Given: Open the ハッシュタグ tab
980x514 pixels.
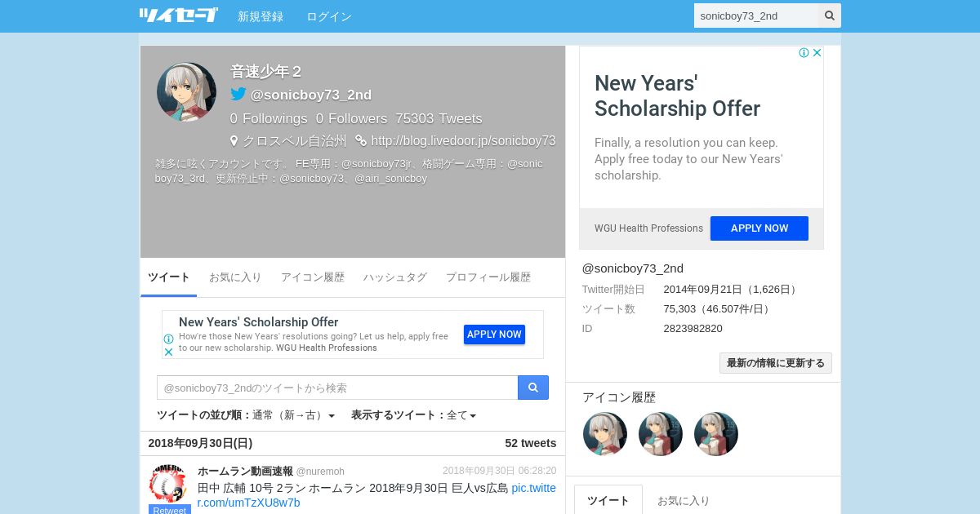Looking at the screenshot, I should click(x=395, y=277).
